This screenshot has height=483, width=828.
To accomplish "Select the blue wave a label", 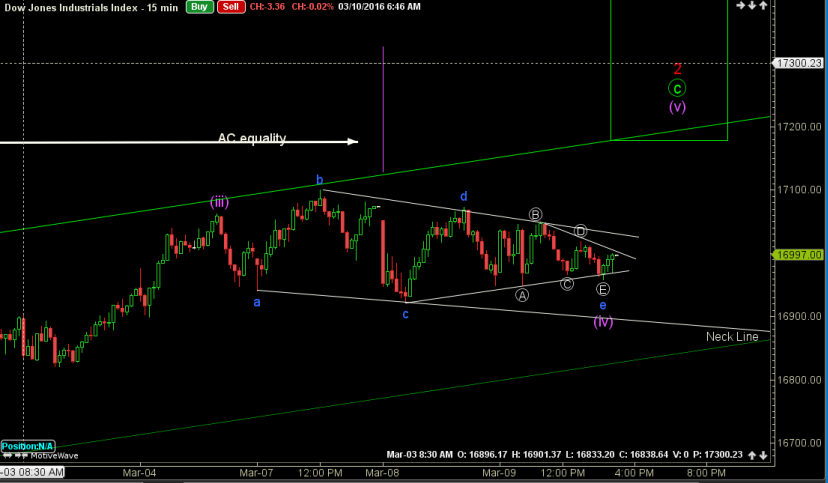I will tap(257, 302).
